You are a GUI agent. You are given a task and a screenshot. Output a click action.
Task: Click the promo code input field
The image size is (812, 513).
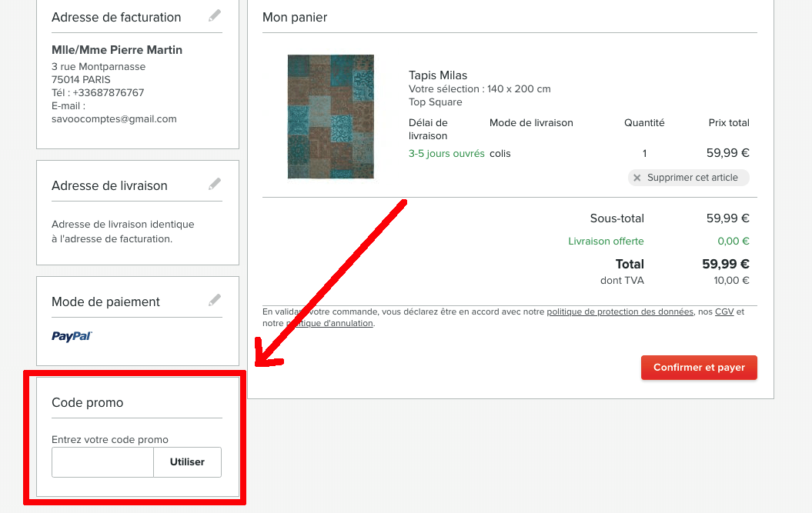click(x=102, y=462)
